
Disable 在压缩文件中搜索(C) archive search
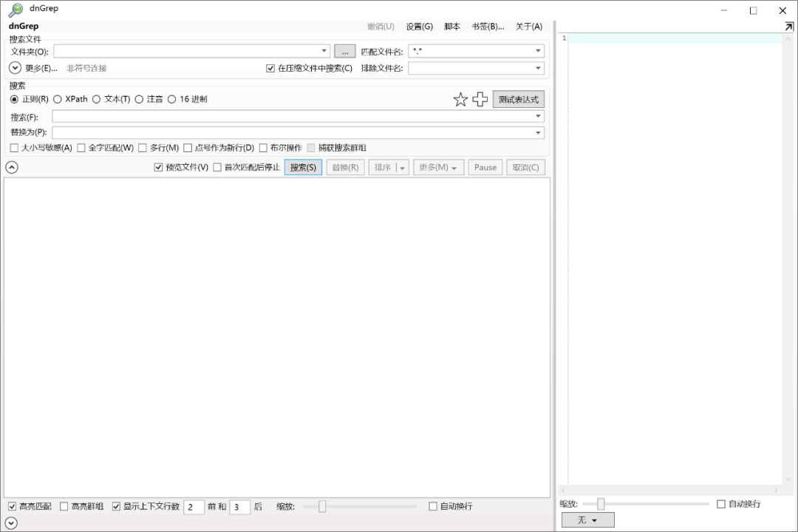[271, 67]
